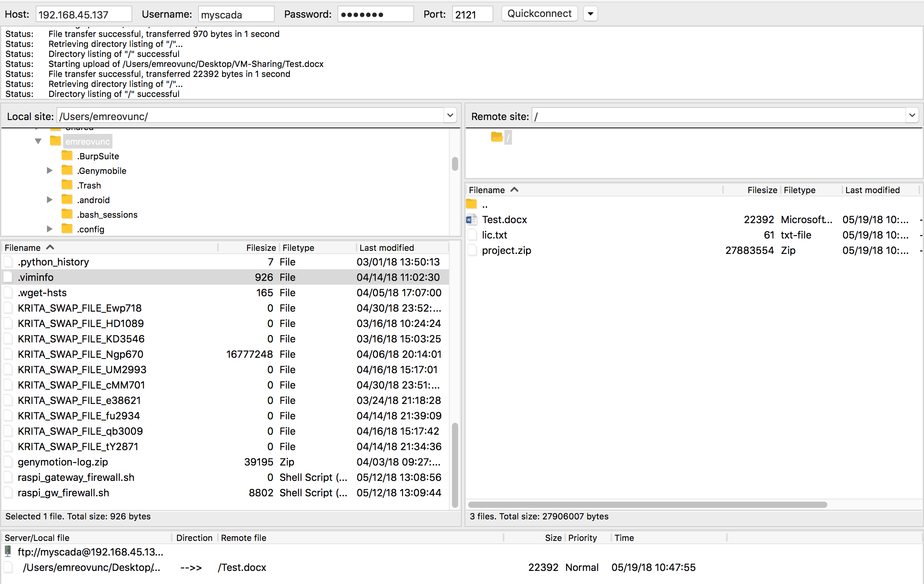The image size is (924, 584).
Task: Expand the .Genymobile folder
Action: [x=49, y=170]
